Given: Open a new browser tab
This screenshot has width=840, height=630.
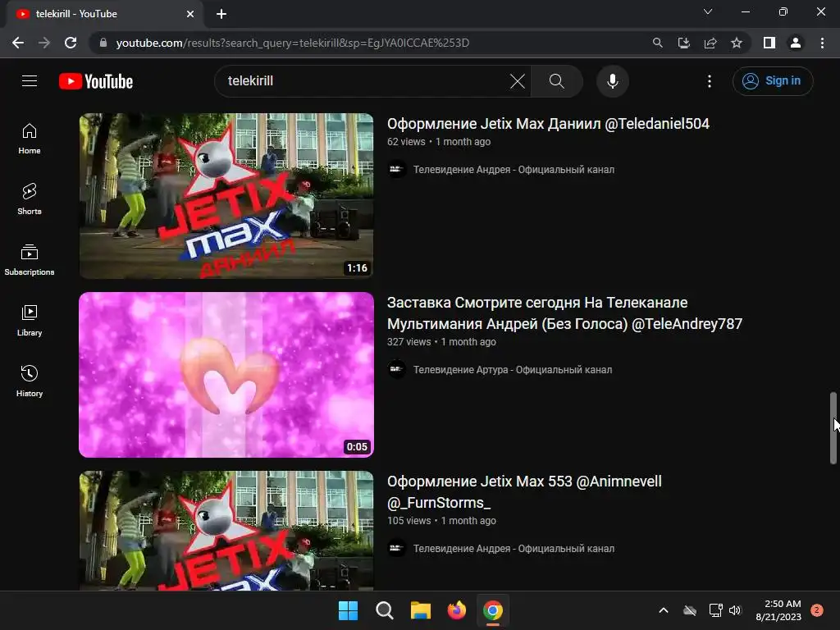Looking at the screenshot, I should (221, 14).
